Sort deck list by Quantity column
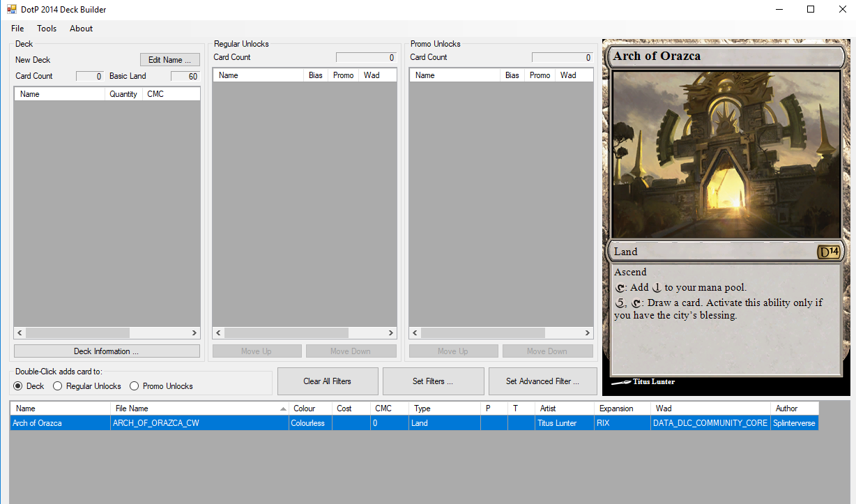The width and height of the screenshot is (856, 504). [123, 94]
